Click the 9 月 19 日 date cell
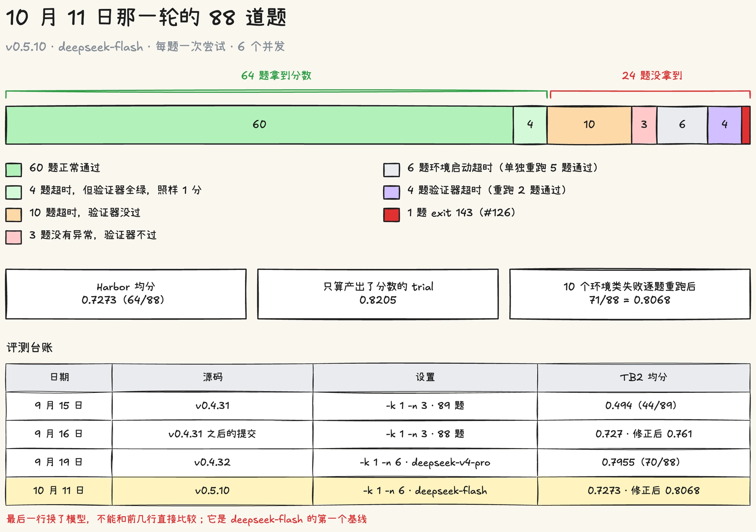756x532 pixels. point(59,462)
